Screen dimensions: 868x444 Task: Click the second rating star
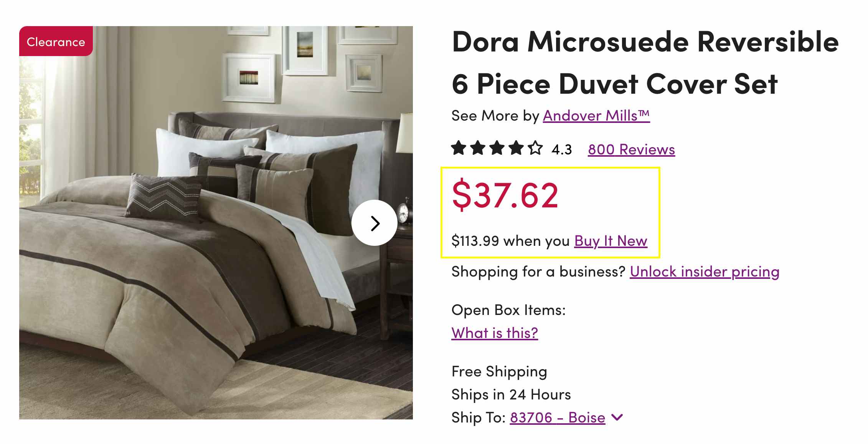click(x=478, y=148)
